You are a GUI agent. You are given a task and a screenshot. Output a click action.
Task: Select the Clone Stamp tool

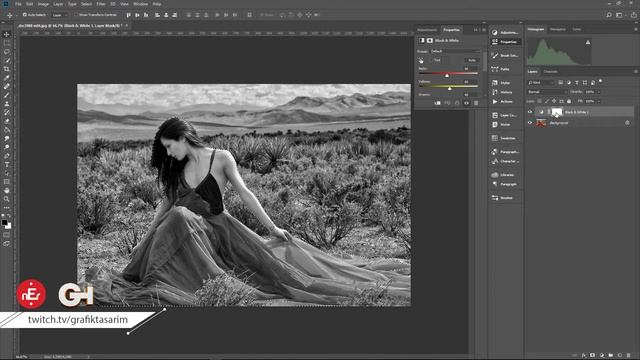[x=7, y=104]
